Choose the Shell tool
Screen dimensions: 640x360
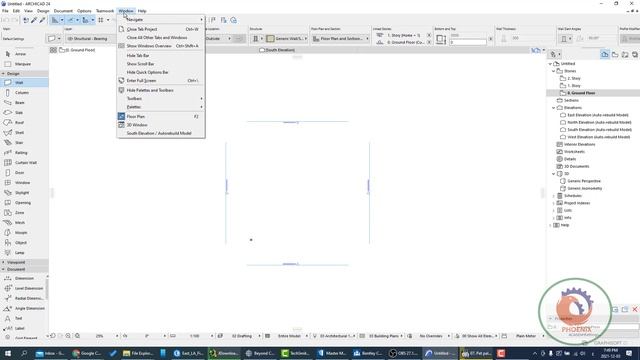click(19, 133)
